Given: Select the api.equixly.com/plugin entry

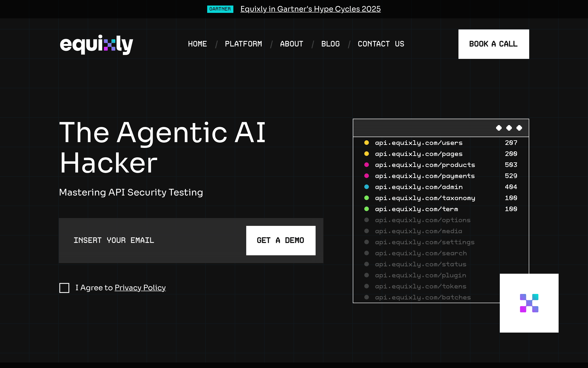Looking at the screenshot, I should click(421, 275).
